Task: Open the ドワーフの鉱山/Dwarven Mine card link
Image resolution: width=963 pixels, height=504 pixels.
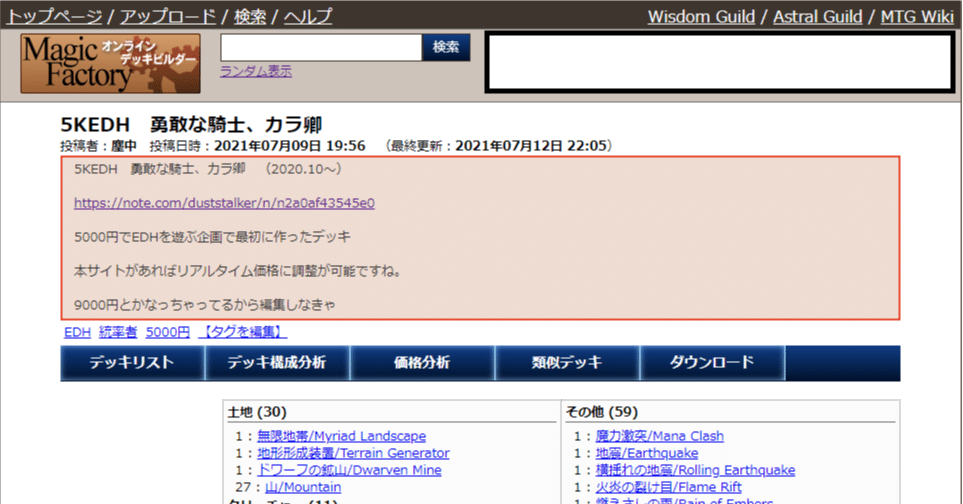Action: [x=349, y=470]
